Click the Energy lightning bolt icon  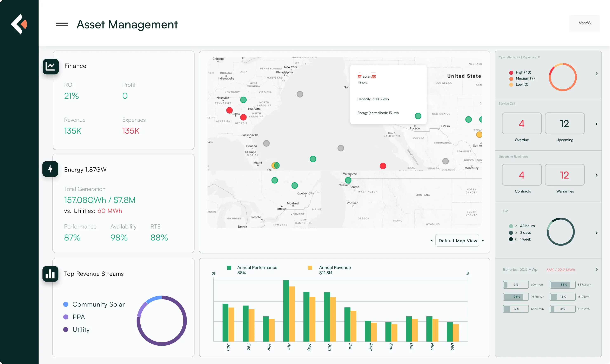click(x=50, y=169)
